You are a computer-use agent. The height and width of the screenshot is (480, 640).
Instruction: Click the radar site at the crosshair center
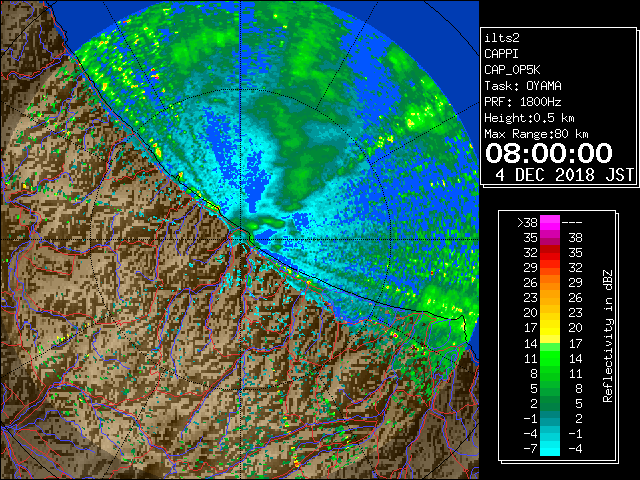[241, 239]
